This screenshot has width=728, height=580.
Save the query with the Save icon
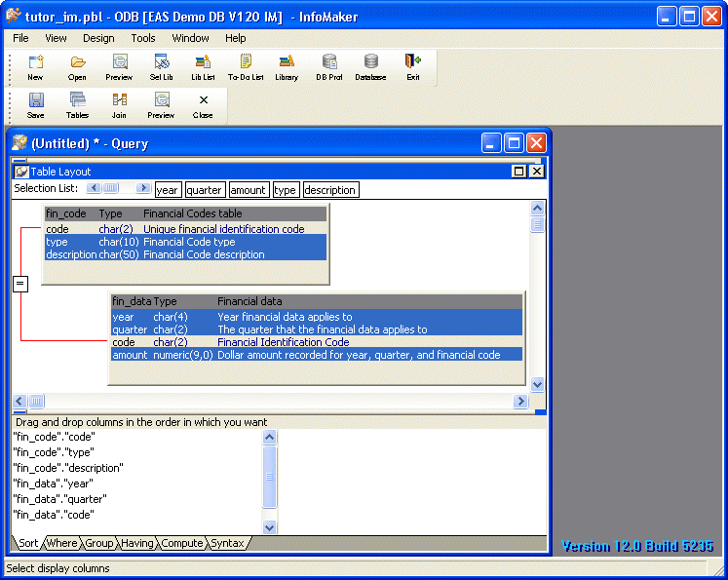(x=36, y=105)
